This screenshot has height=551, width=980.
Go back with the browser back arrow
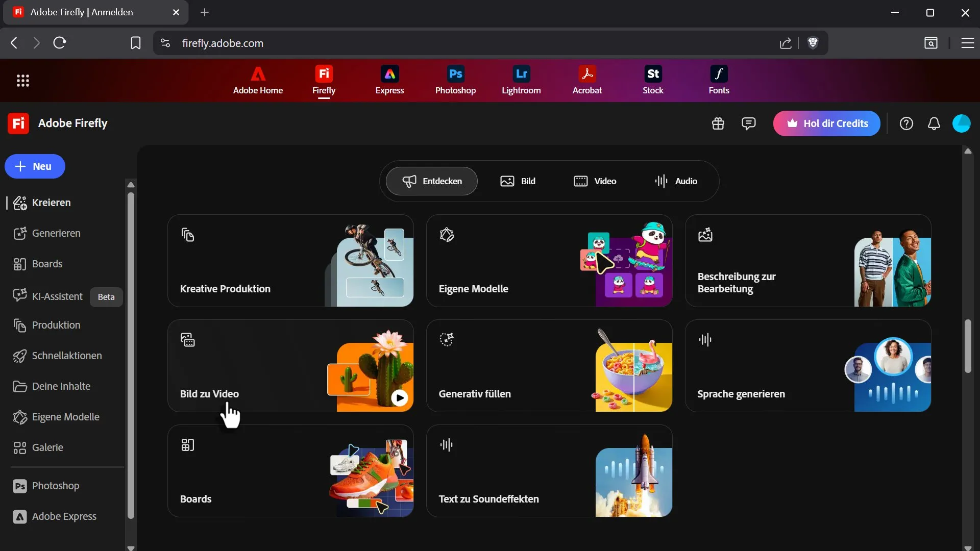point(14,43)
